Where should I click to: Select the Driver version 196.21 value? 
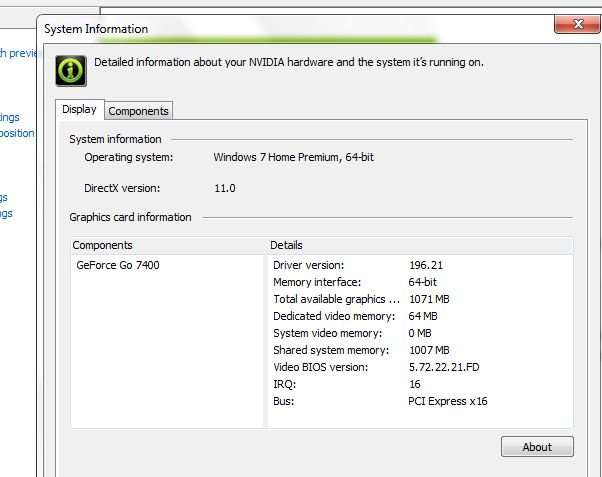pos(426,265)
